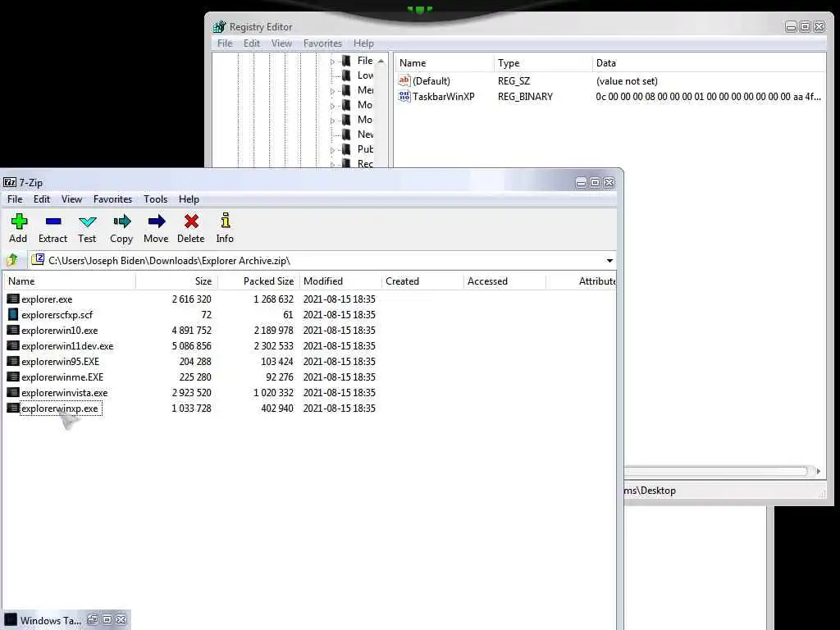840x630 pixels.
Task: Expand the File key in registry tree
Action: [332, 62]
